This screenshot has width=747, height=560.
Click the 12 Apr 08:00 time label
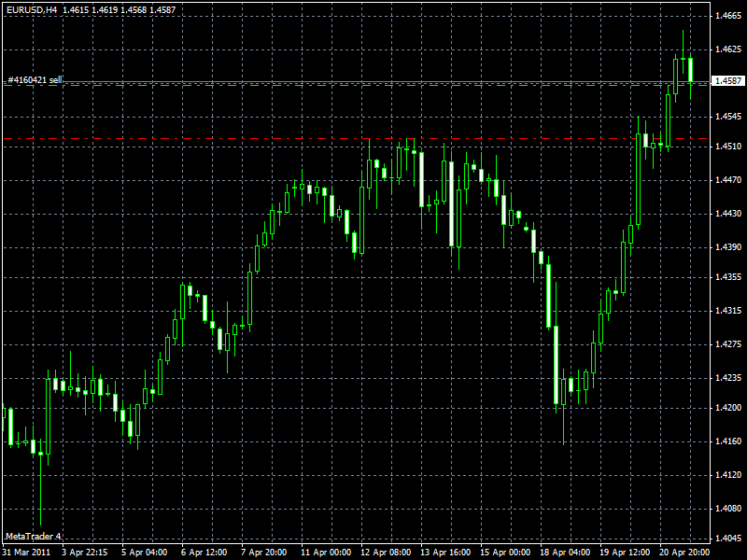coord(386,553)
